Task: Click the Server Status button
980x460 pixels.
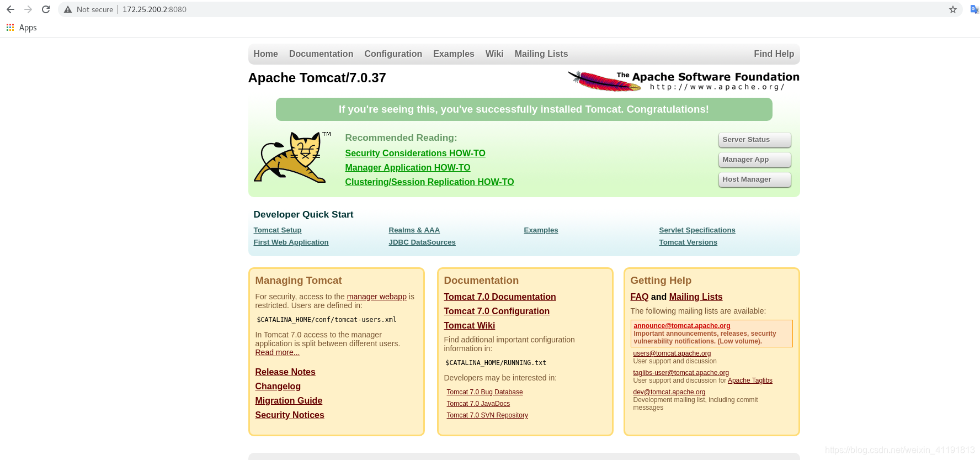Action: pyautogui.click(x=754, y=140)
